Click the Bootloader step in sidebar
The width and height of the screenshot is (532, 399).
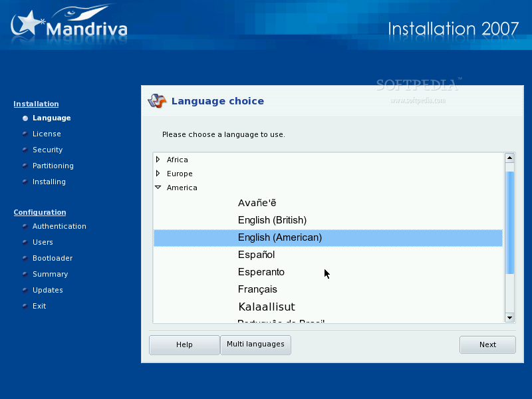[53, 258]
